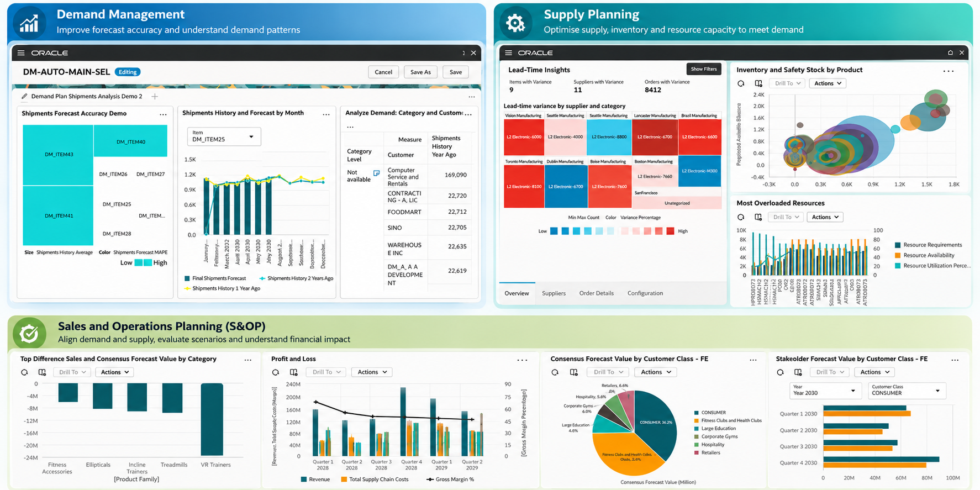This screenshot has width=980, height=490.
Task: Click the home icon in the Supply Planning title bar
Action: (950, 53)
